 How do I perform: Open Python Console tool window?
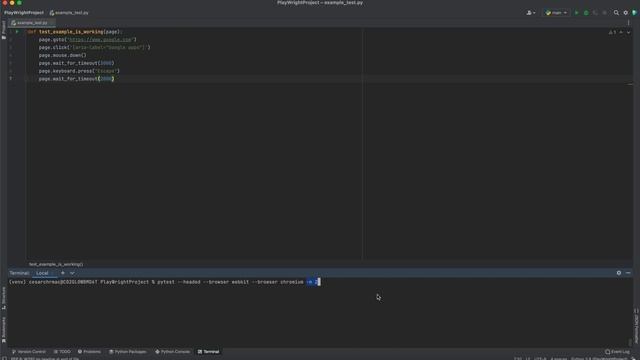(x=173, y=351)
